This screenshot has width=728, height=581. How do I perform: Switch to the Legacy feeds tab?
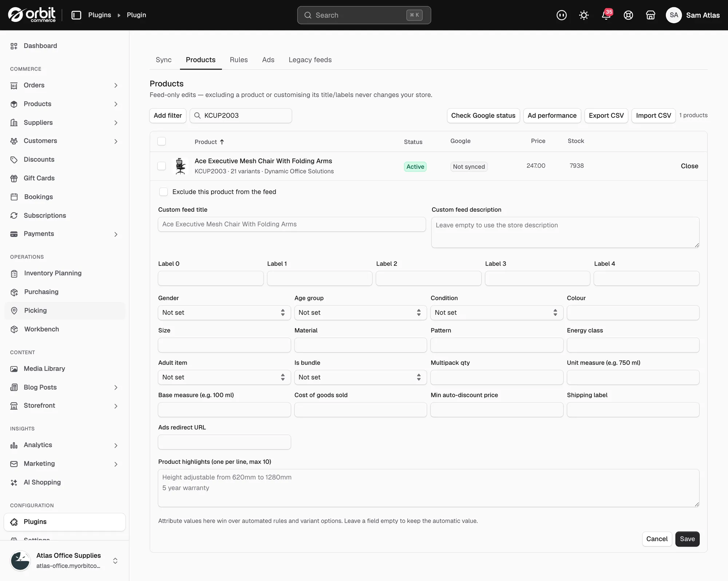click(x=310, y=60)
